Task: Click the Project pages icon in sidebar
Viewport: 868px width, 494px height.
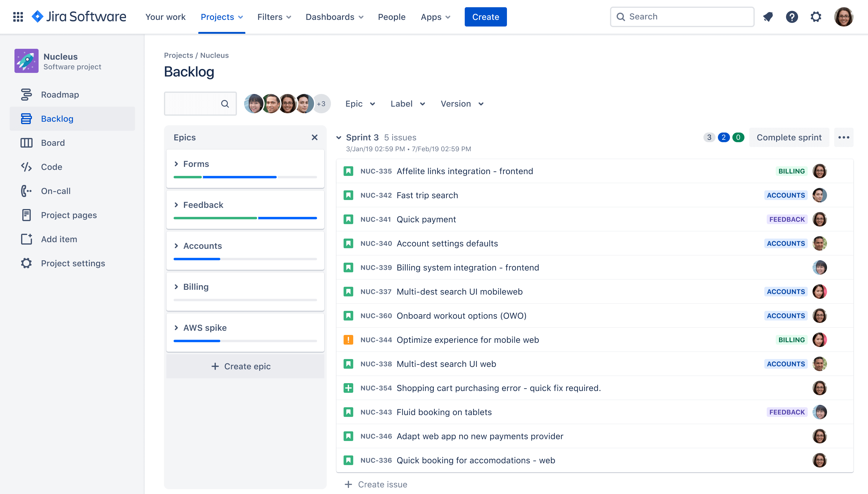Action: 26,214
